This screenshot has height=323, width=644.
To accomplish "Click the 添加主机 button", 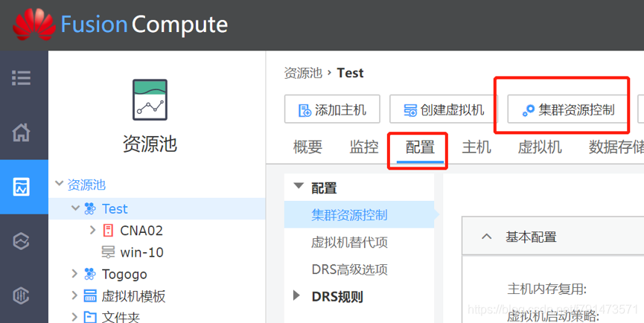I will point(332,109).
